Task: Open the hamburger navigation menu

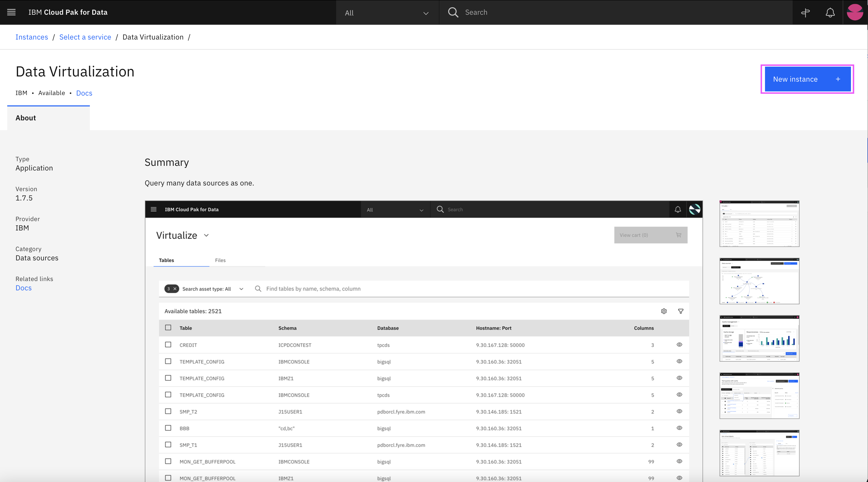Action: [11, 12]
